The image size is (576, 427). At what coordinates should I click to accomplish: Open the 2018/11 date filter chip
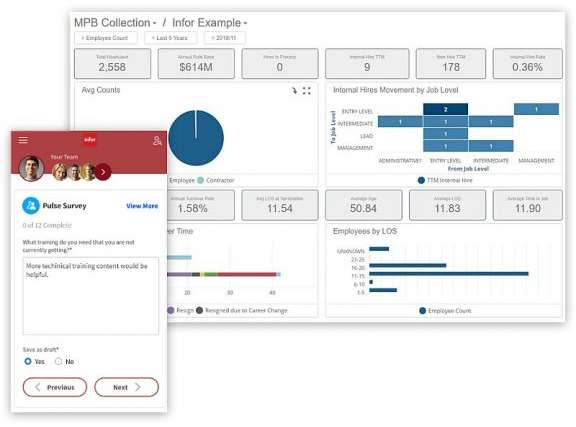click(224, 38)
